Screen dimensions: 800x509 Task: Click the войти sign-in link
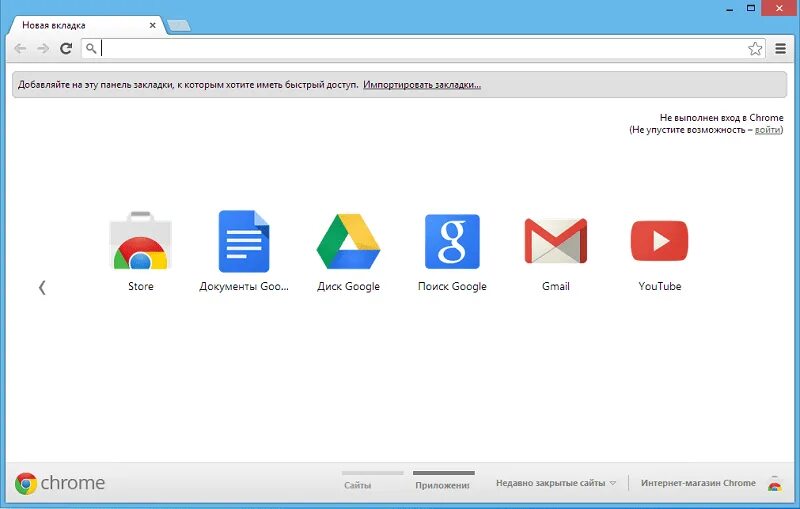767,130
